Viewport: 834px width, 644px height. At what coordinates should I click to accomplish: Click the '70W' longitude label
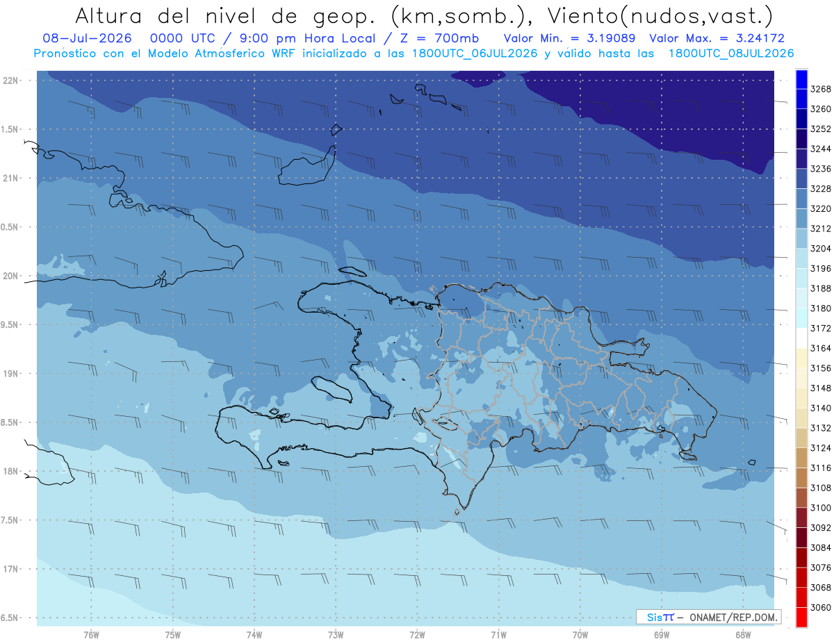(x=580, y=634)
